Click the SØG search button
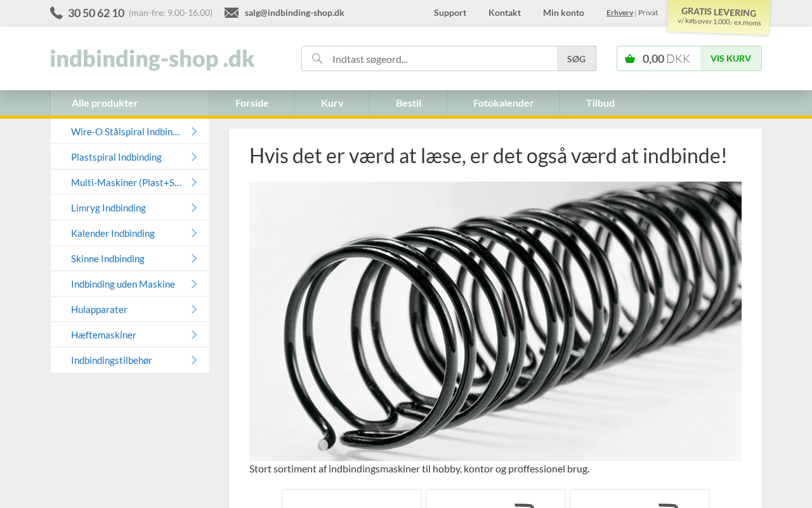 pyautogui.click(x=576, y=58)
